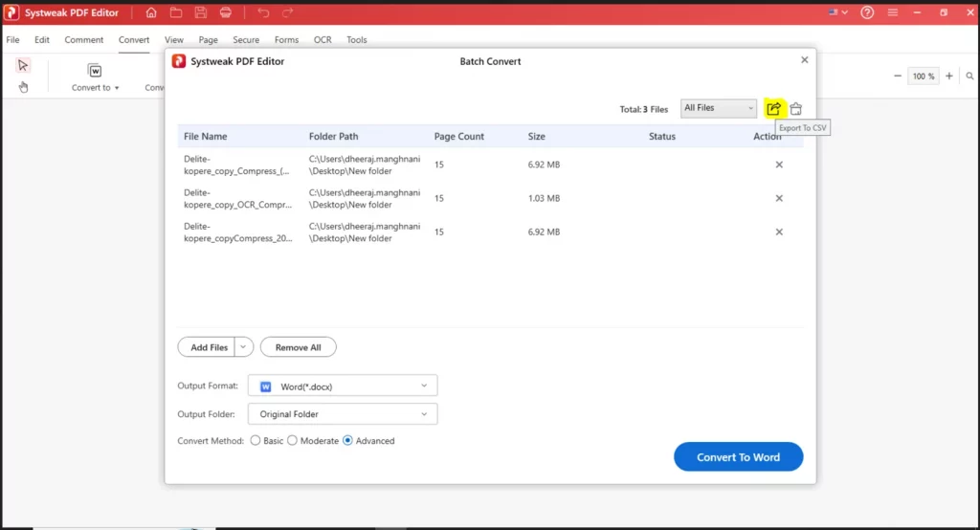Click the Systweak logo in dialog header
This screenshot has width=980, height=530.
point(179,60)
